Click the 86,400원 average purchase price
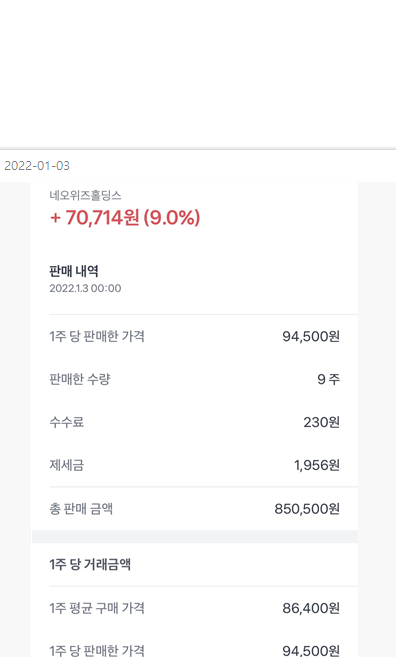The height and width of the screenshot is (657, 396). click(x=311, y=608)
